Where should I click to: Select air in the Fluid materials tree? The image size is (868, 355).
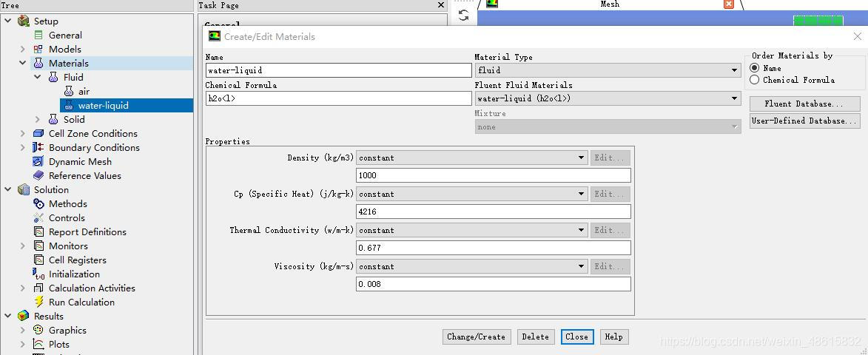pyautogui.click(x=84, y=91)
